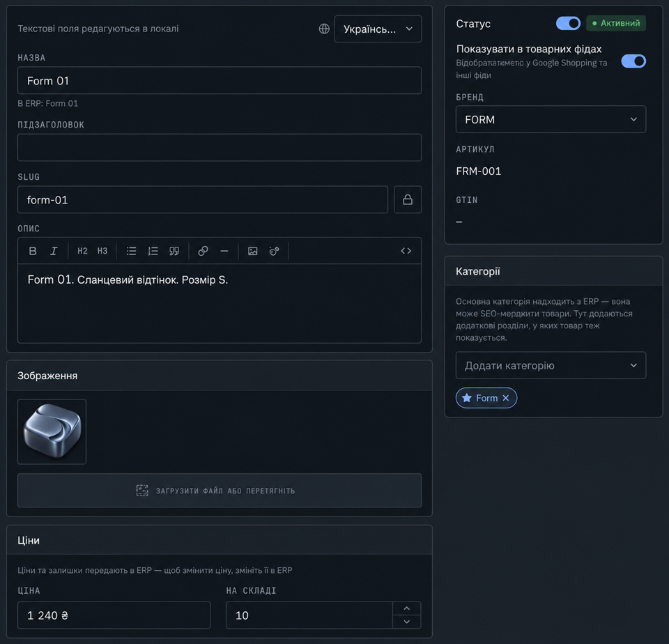Image resolution: width=669 pixels, height=644 pixels.
Task: Insert an image into the description
Action: (252, 251)
